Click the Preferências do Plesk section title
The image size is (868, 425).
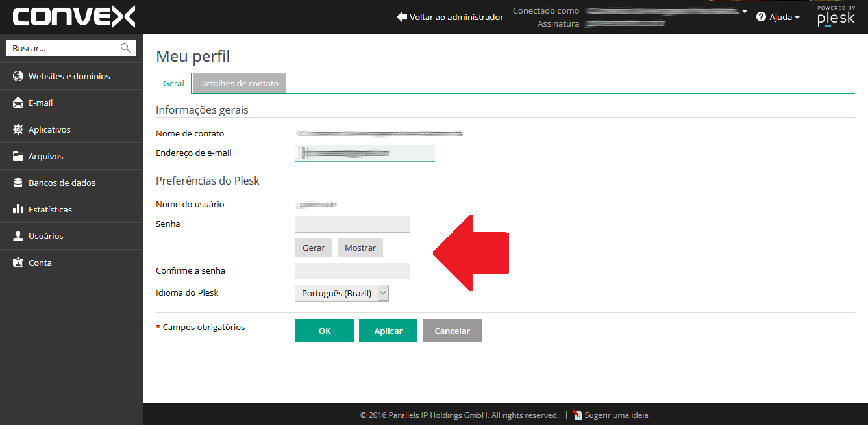click(x=208, y=181)
